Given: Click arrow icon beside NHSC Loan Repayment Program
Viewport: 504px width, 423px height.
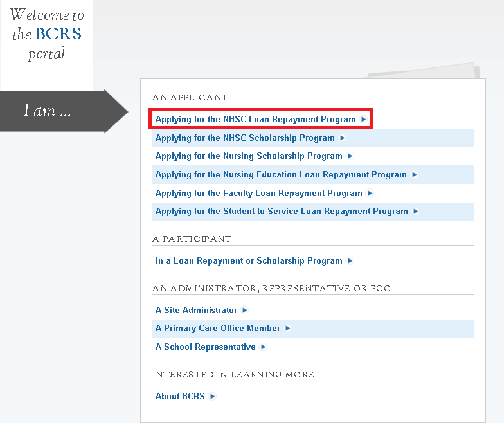Looking at the screenshot, I should point(364,120).
